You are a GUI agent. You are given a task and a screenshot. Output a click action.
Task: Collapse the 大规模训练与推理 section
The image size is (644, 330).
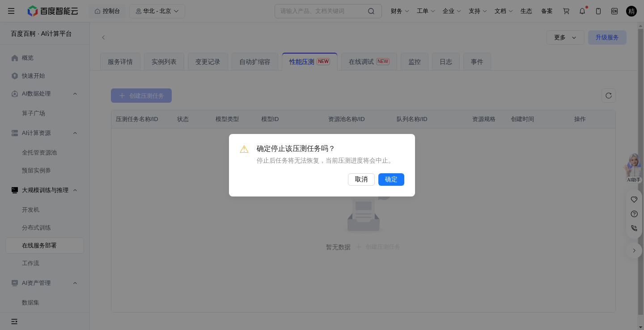pyautogui.click(x=75, y=190)
